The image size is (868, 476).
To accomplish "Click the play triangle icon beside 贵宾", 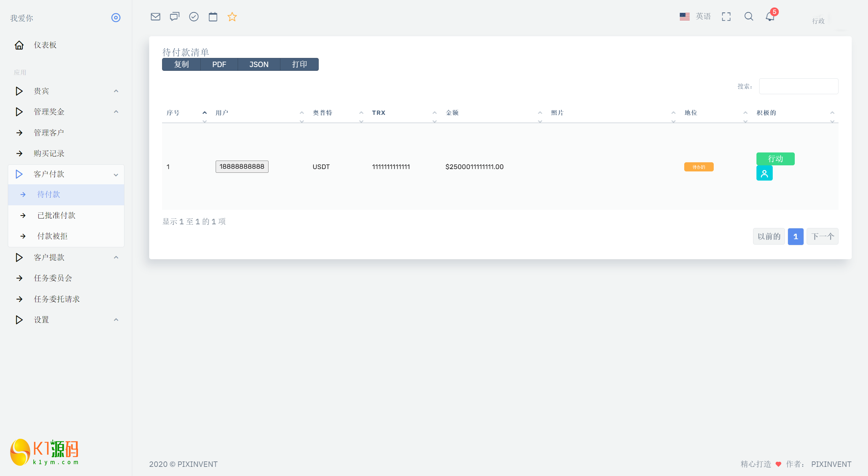I will [19, 91].
